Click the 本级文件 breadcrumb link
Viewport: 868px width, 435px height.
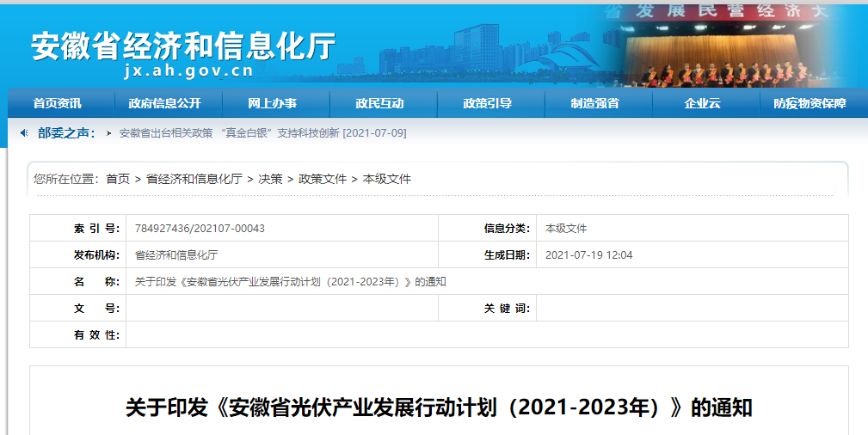pyautogui.click(x=387, y=179)
